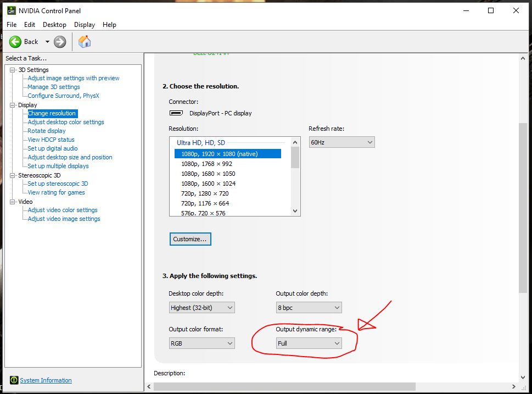Open the Refresh rate 60Hz dropdown
This screenshot has width=532, height=394.
point(341,142)
